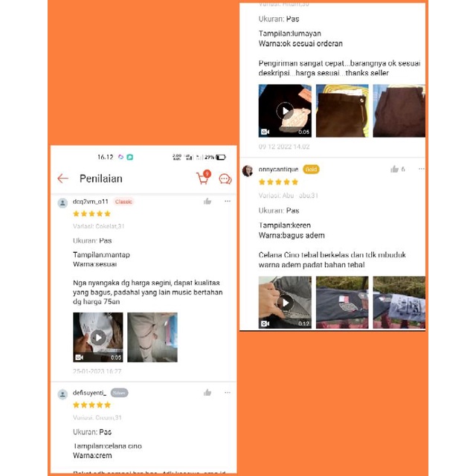476x476 pixels.
Task: Like the review by onnycantique
Action: point(394,169)
